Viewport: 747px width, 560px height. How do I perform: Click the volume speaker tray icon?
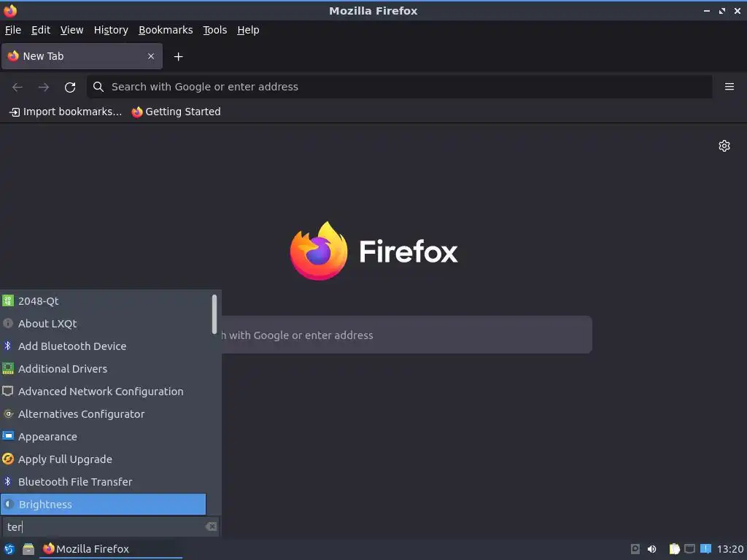(651, 549)
